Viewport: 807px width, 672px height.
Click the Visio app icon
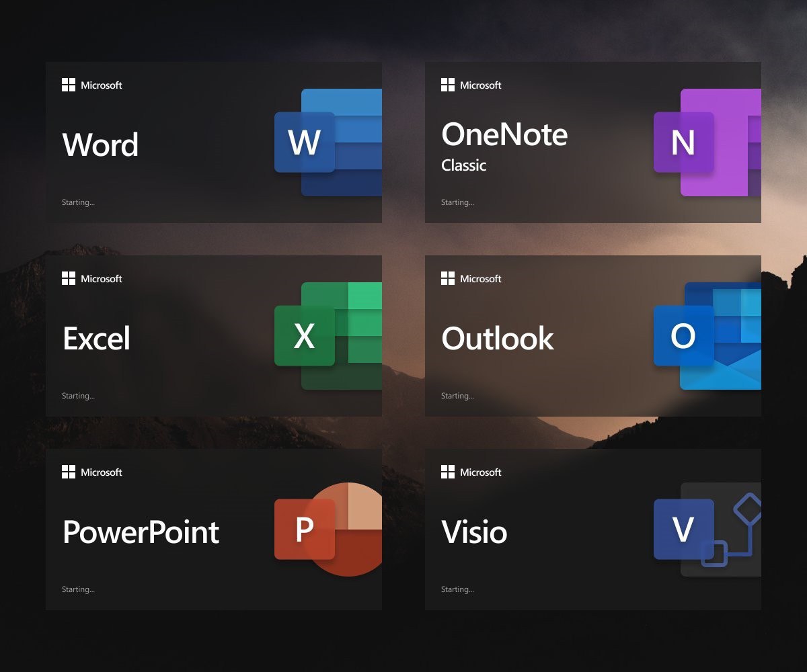[x=707, y=530]
